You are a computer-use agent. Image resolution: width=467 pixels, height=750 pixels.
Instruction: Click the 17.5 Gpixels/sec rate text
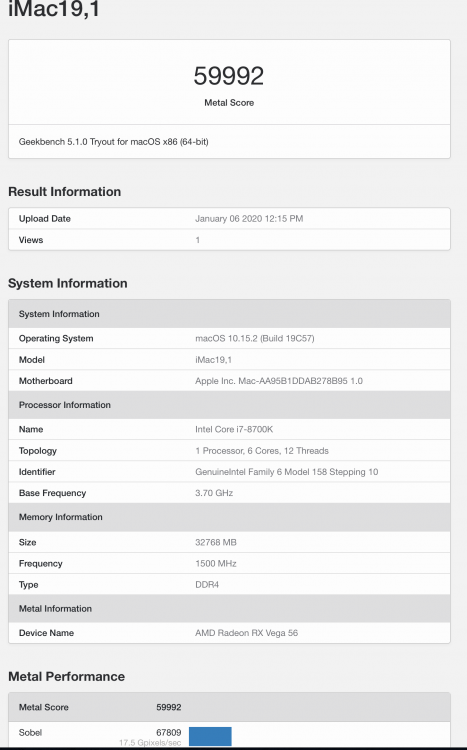(x=150, y=742)
